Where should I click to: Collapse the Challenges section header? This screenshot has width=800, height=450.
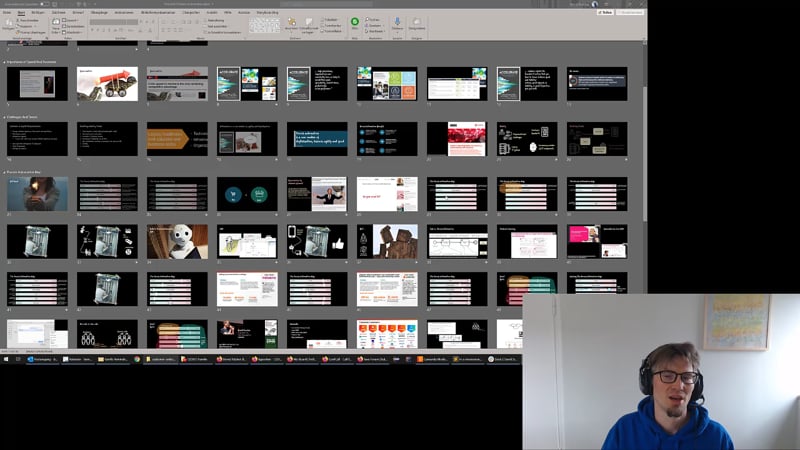tap(4, 116)
